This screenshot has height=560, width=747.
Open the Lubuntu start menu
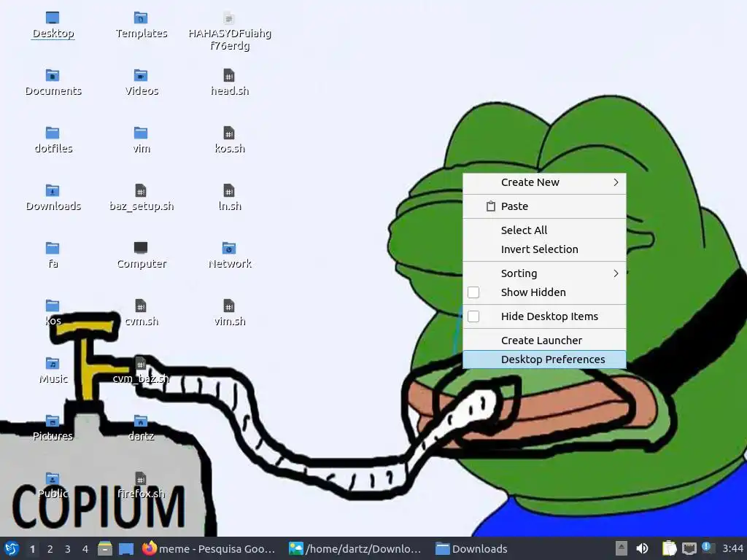click(11, 548)
